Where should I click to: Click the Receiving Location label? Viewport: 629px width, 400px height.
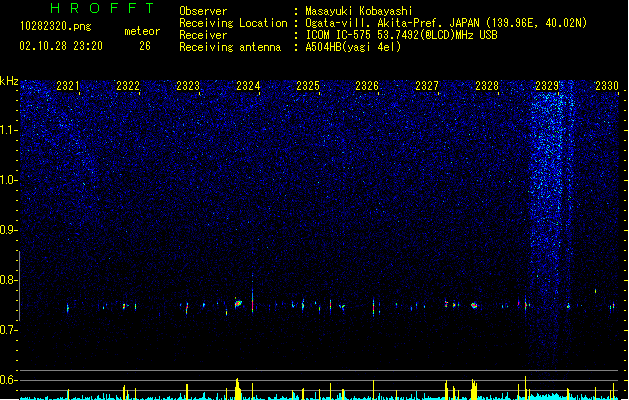pyautogui.click(x=233, y=23)
